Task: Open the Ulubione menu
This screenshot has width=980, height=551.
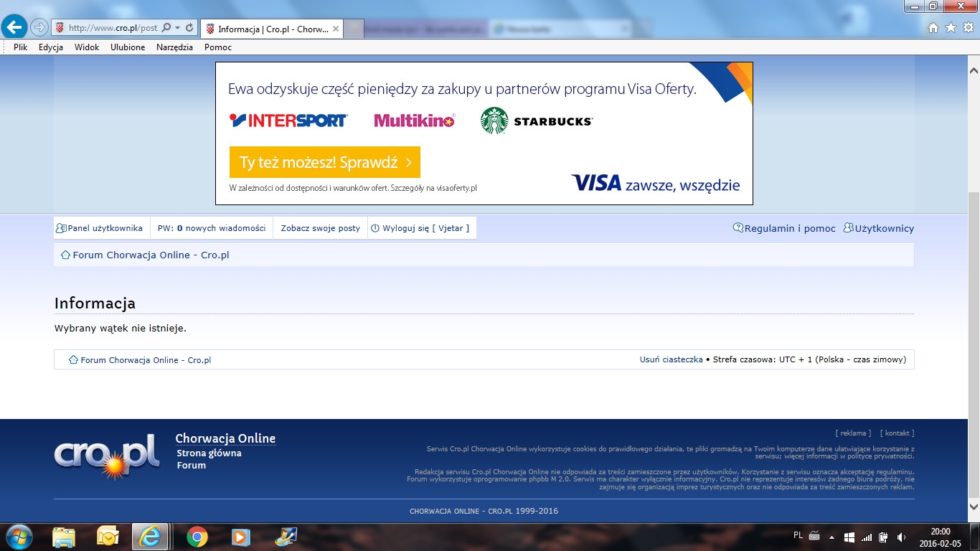Action: pos(128,47)
